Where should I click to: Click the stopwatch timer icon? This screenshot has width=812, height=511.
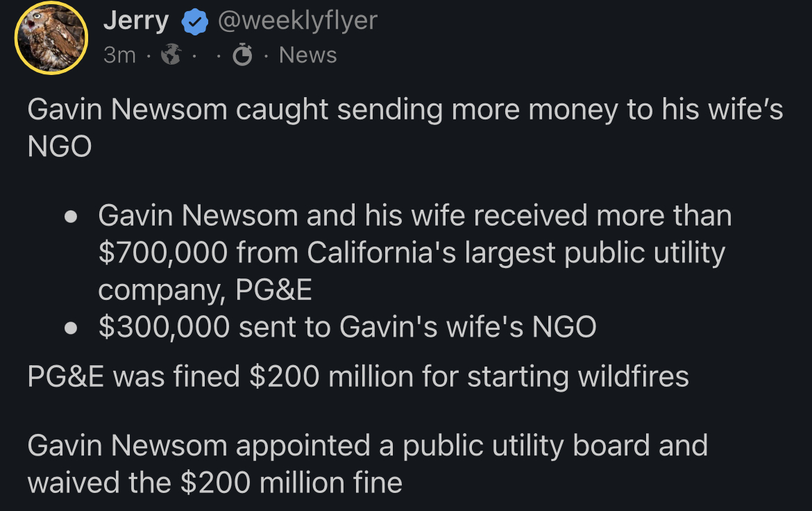pyautogui.click(x=242, y=56)
